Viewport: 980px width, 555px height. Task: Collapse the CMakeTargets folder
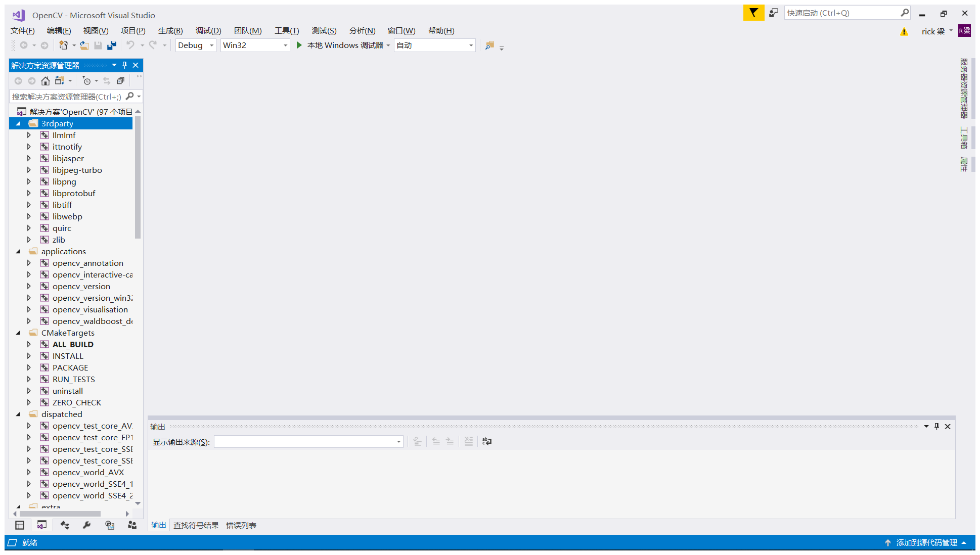[x=18, y=333]
